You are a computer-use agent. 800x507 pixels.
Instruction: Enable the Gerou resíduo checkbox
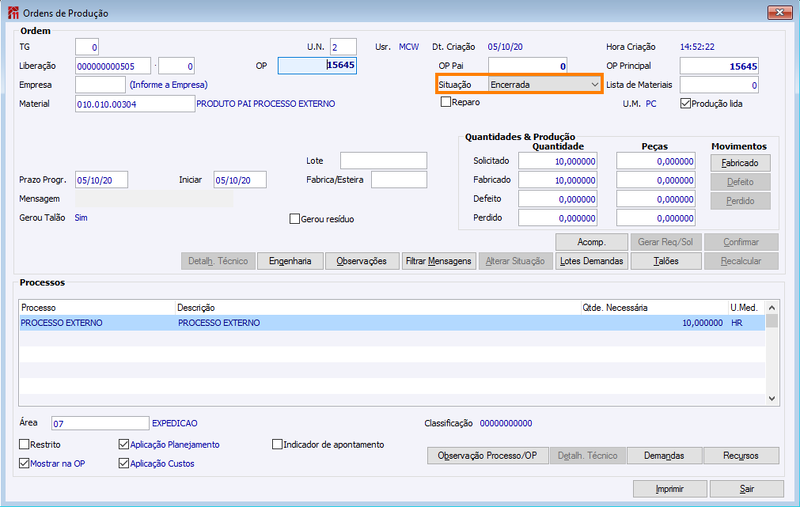(x=294, y=219)
